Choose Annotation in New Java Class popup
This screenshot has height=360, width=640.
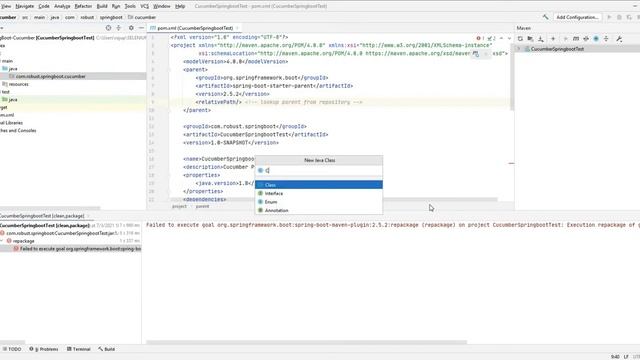319,211
